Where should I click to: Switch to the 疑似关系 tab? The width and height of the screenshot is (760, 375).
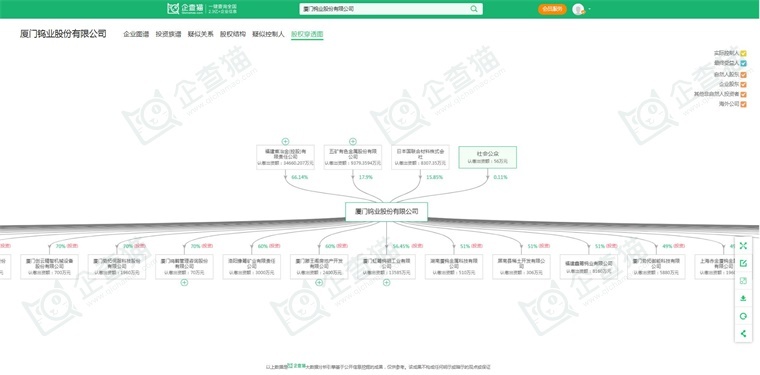point(201,34)
